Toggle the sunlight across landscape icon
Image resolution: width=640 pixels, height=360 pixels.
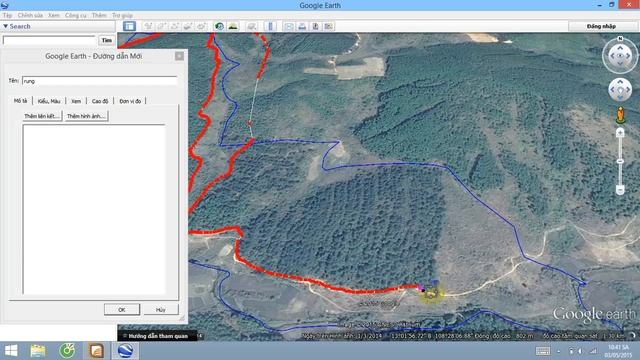pos(233,26)
